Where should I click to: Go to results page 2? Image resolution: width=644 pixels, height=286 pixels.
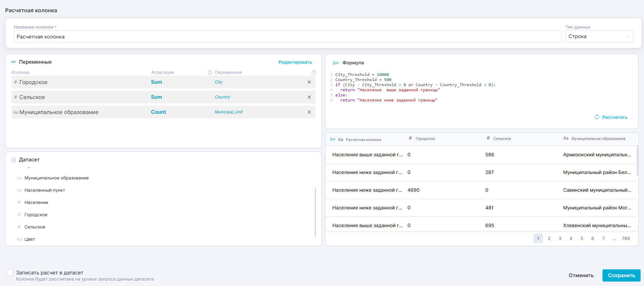tap(549, 238)
